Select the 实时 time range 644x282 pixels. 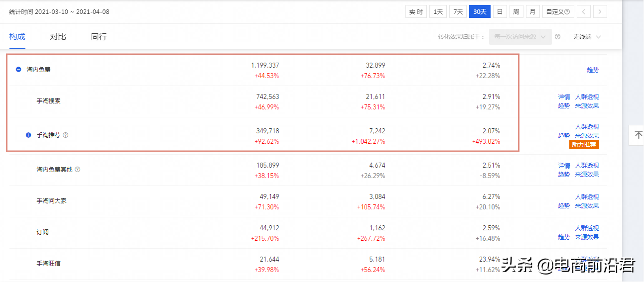coord(416,11)
